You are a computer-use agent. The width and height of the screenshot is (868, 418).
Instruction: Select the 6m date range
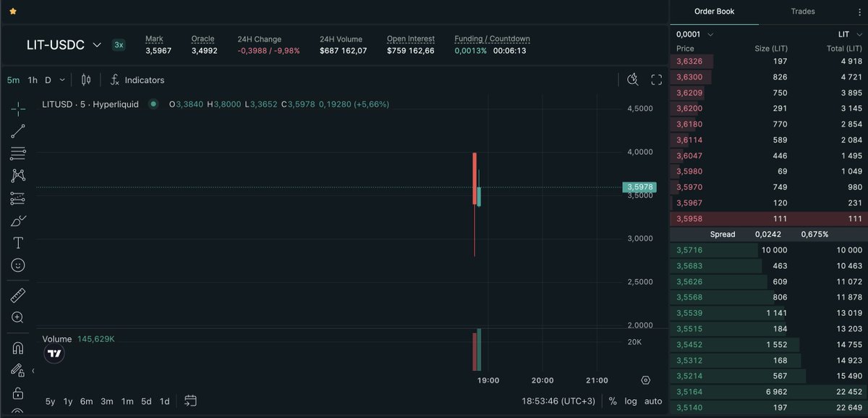pos(87,401)
